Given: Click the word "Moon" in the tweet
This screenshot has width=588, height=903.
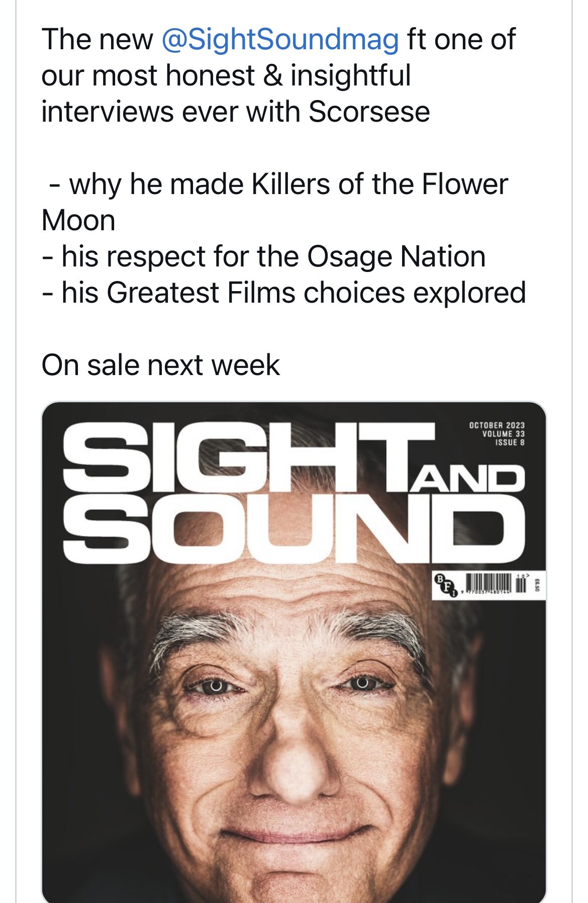Looking at the screenshot, I should point(78,221).
